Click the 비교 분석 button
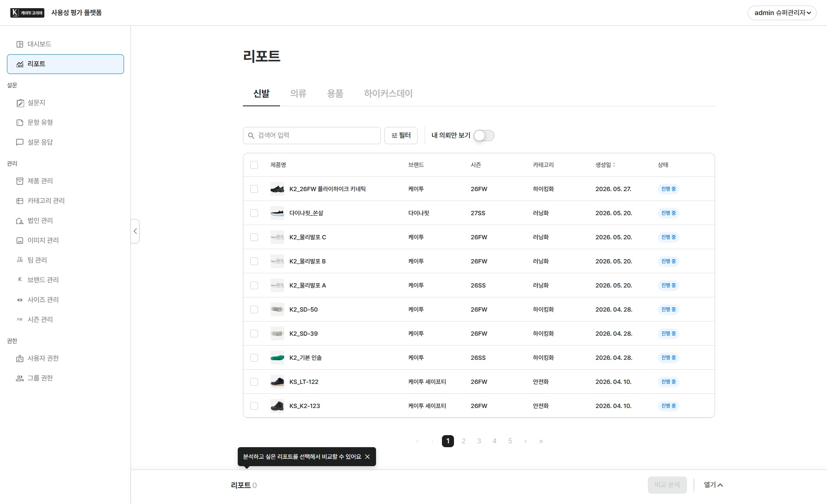The width and height of the screenshot is (827, 504). coord(667,485)
